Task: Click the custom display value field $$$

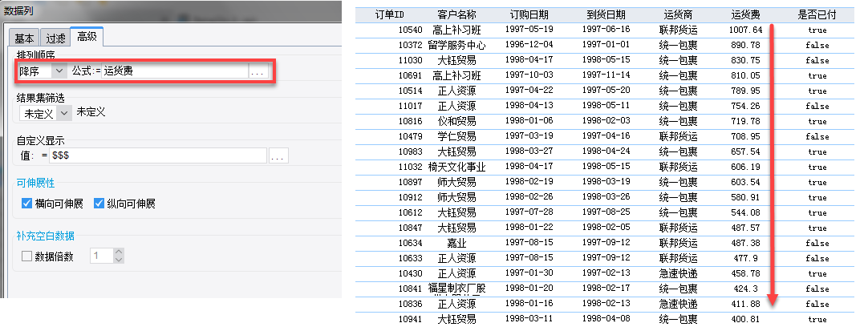Action: click(x=158, y=156)
